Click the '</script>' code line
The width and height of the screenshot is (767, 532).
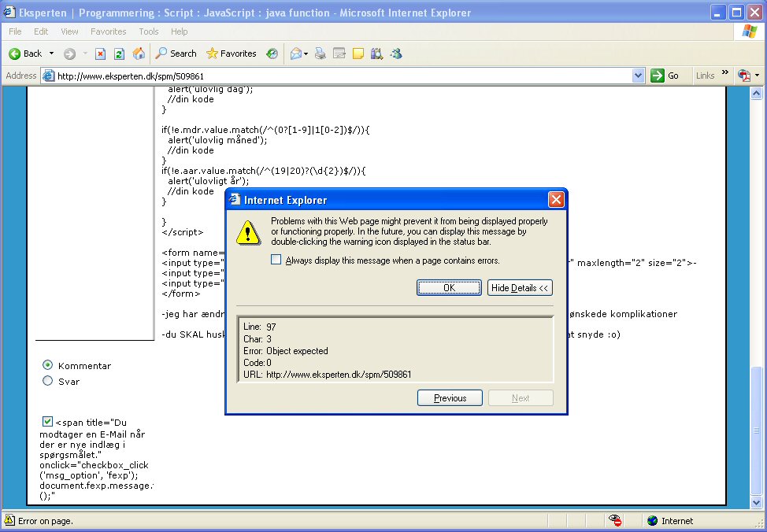click(x=183, y=232)
